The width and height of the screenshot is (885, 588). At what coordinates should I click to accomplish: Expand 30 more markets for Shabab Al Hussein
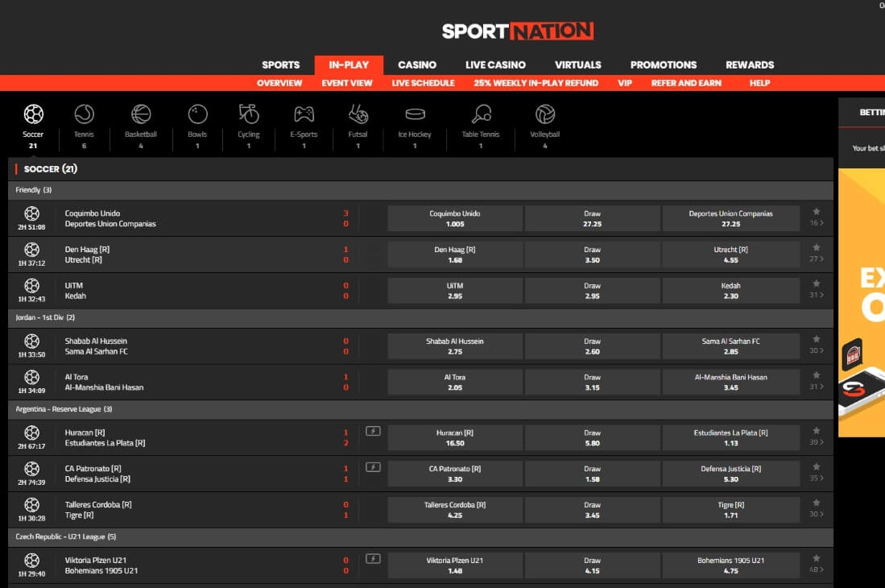[x=816, y=350]
